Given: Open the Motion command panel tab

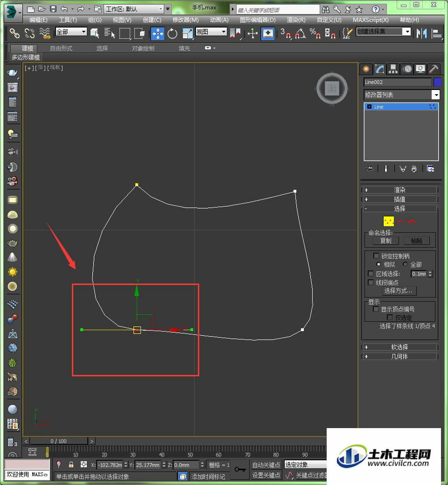Looking at the screenshot, I should pyautogui.click(x=407, y=69).
